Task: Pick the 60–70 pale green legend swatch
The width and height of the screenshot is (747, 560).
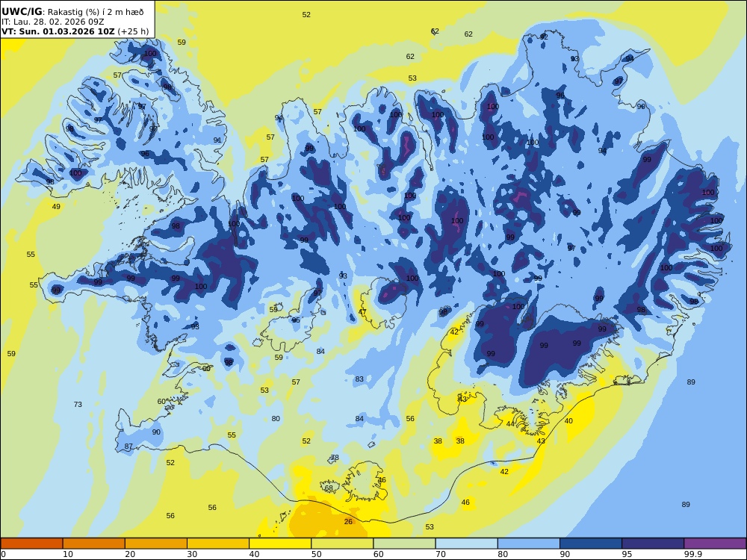Action: click(404, 544)
